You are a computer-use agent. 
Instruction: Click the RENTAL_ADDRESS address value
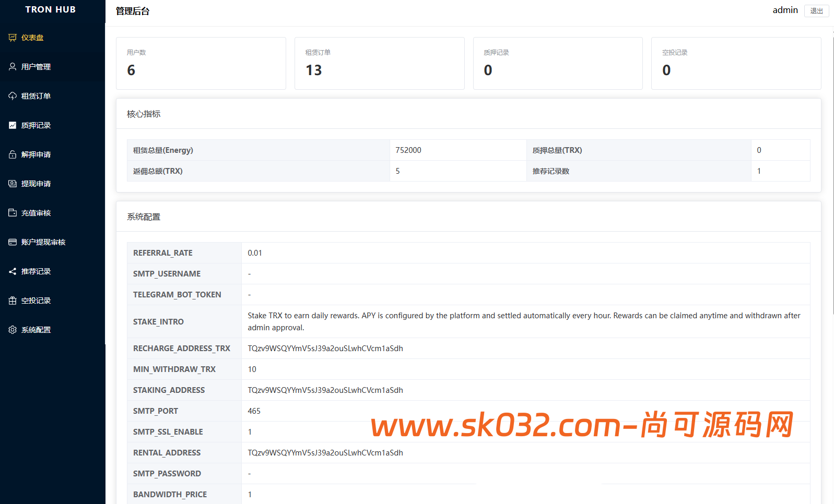point(325,453)
